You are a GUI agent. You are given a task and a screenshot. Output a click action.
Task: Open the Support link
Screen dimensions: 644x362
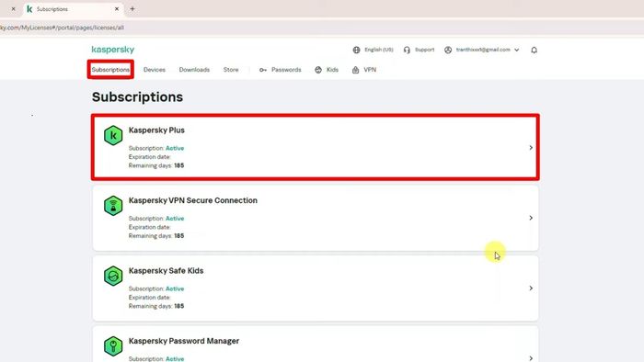click(x=424, y=50)
